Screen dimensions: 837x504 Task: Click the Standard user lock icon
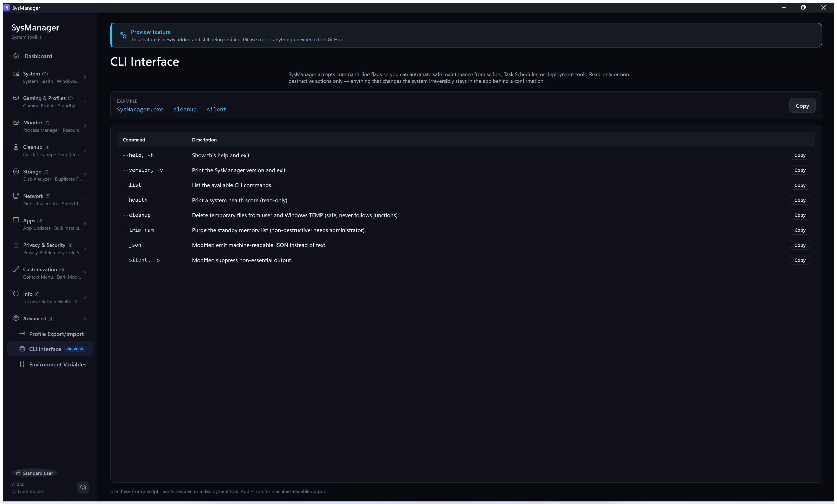pyautogui.click(x=18, y=473)
